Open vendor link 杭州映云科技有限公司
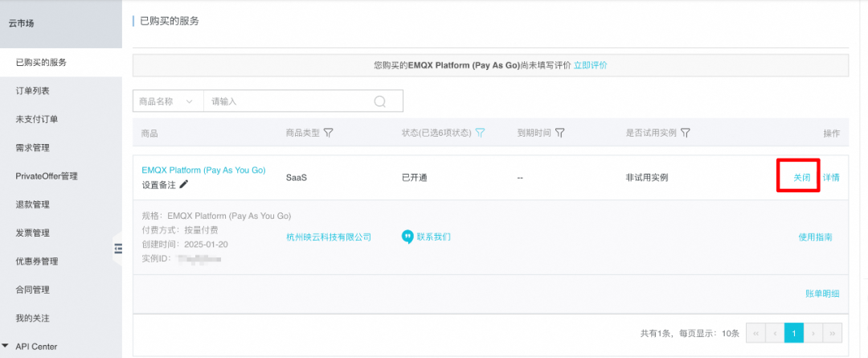Image resolution: width=868 pixels, height=358 pixels. 328,237
